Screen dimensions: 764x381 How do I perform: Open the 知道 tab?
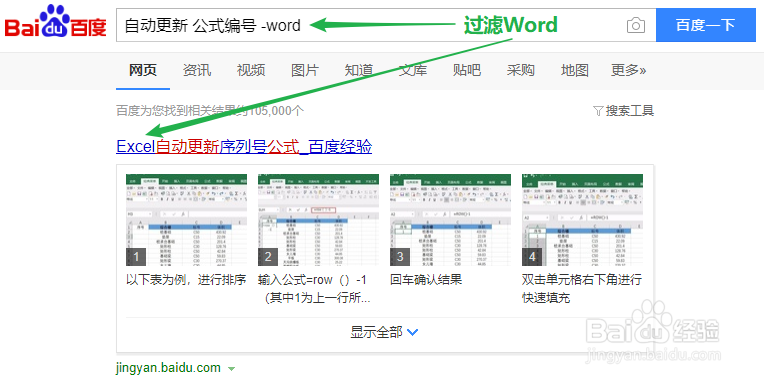click(x=359, y=70)
